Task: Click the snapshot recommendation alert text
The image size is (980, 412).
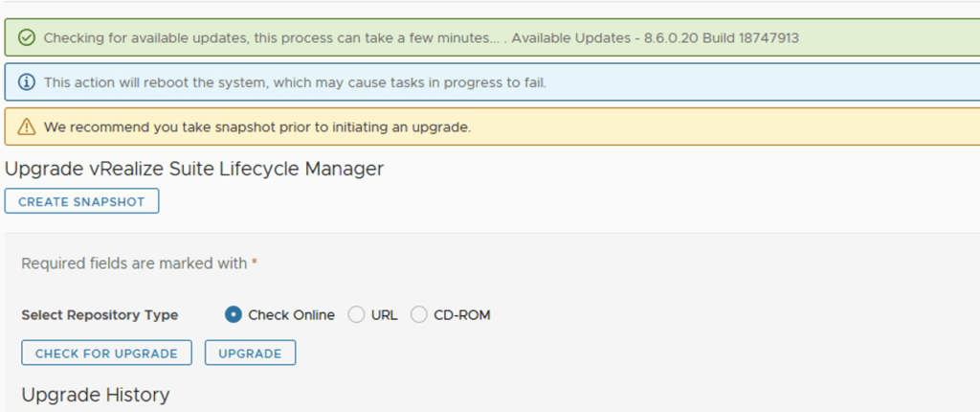Action: 256,126
